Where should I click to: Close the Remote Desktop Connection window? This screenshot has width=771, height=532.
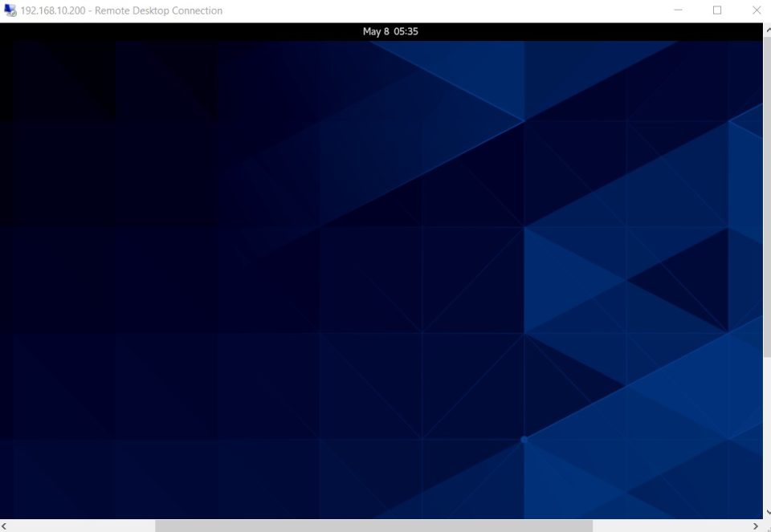click(x=757, y=10)
